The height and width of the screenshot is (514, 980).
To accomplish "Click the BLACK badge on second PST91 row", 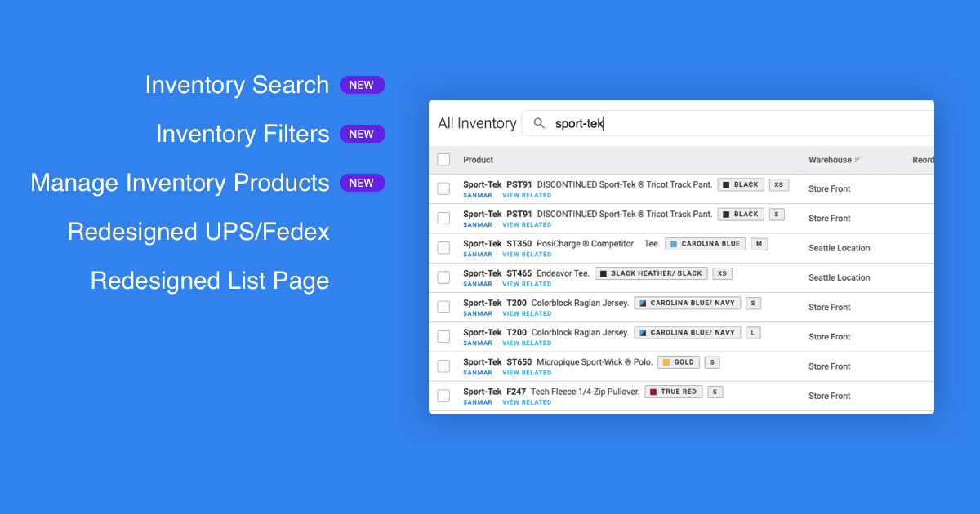I will coord(740,214).
